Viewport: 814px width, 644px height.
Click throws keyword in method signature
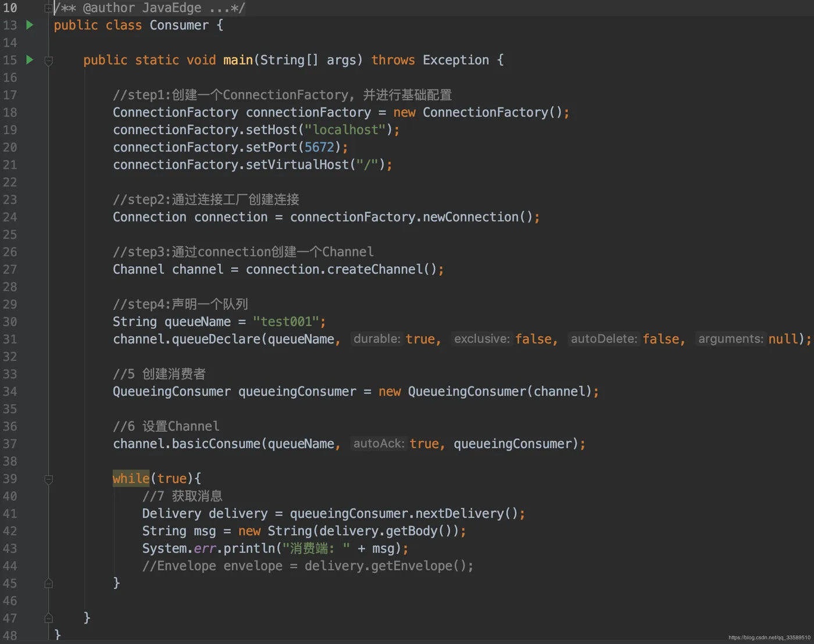coord(393,60)
